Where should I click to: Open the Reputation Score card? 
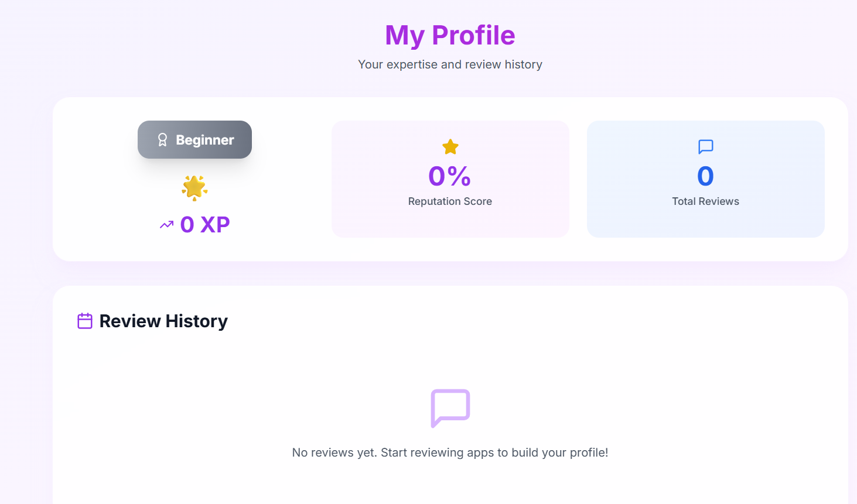pyautogui.click(x=450, y=179)
